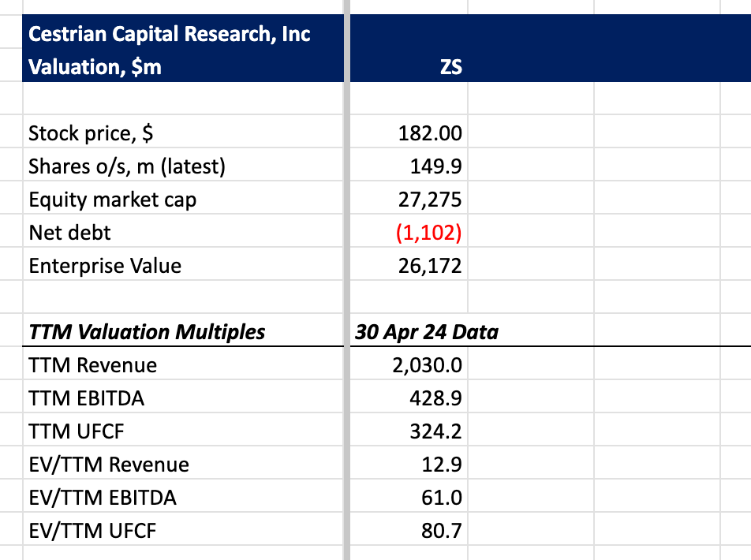This screenshot has width=751, height=560.
Task: Click the 'TTM EBITDA' row label
Action: (86, 398)
